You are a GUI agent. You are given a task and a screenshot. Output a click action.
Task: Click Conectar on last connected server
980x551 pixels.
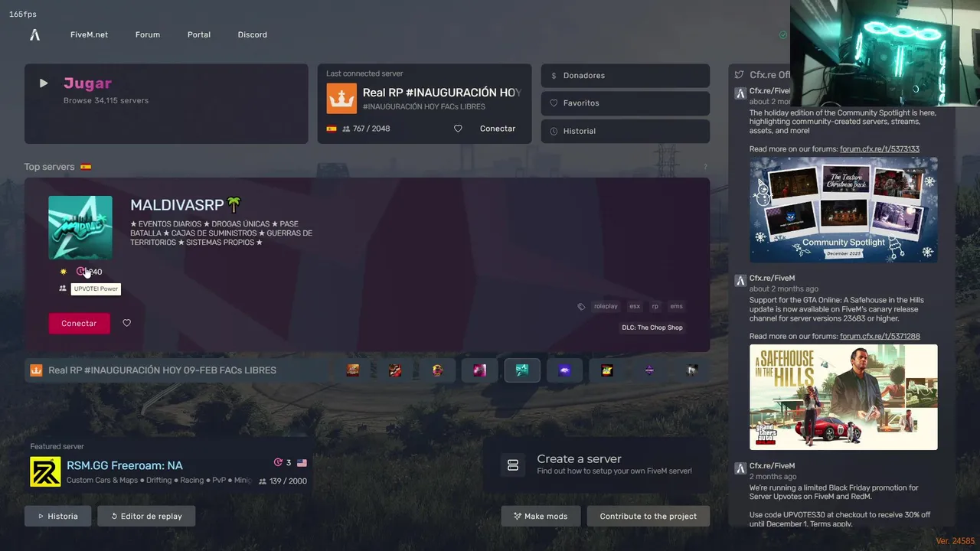coord(498,129)
